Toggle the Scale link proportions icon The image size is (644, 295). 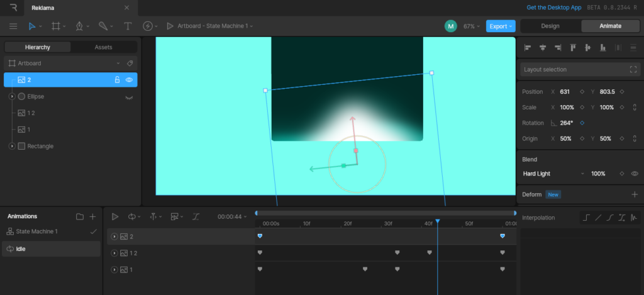point(635,107)
